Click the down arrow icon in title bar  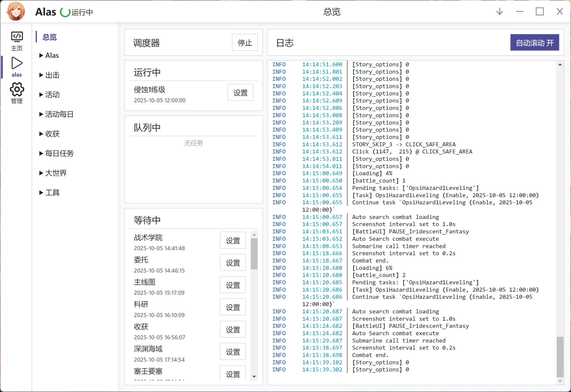coord(499,12)
